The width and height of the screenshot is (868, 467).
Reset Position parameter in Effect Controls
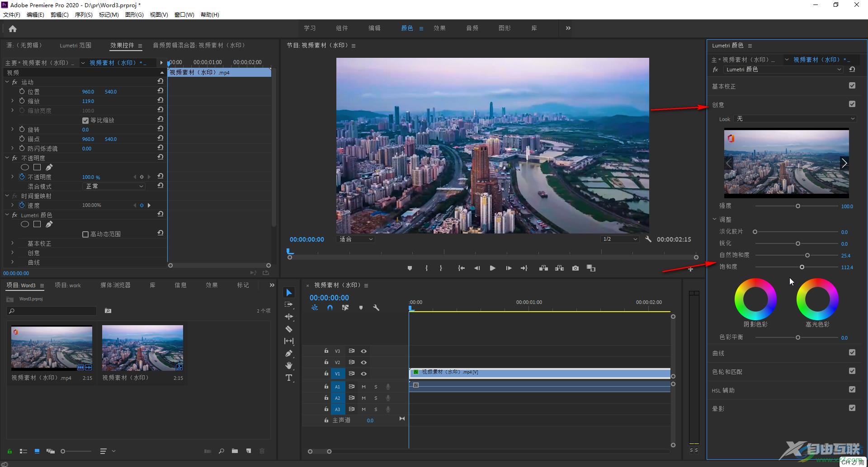pyautogui.click(x=160, y=91)
